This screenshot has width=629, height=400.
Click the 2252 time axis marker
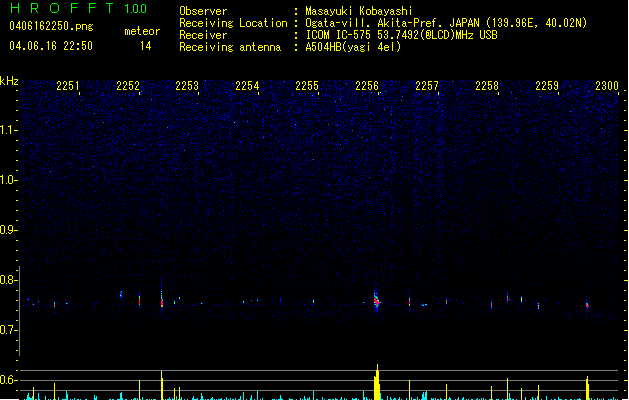[x=128, y=86]
